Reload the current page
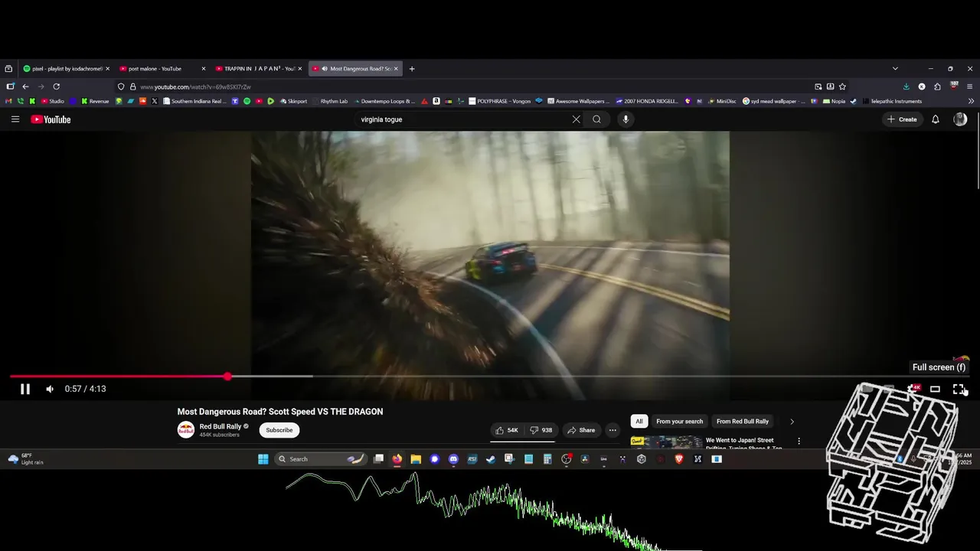 point(56,86)
